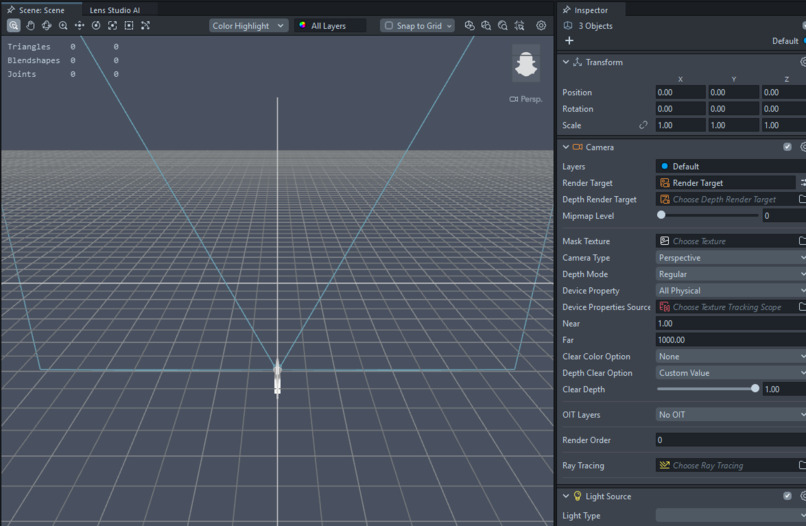Pick the move translate tool
Viewport: 806px width, 526px height.
pyautogui.click(x=79, y=25)
